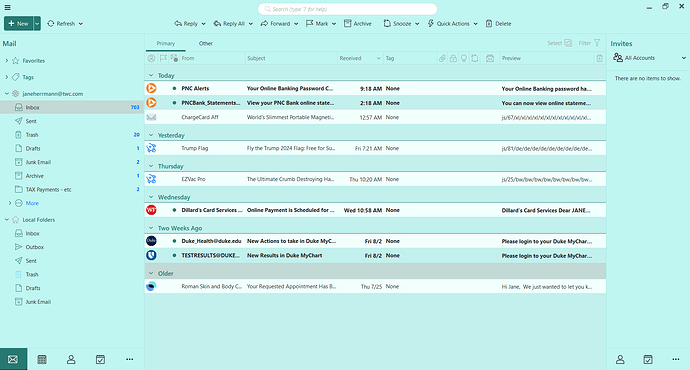Image resolution: width=690 pixels, height=370 pixels.
Task: Click the Refresh button
Action: (x=65, y=23)
